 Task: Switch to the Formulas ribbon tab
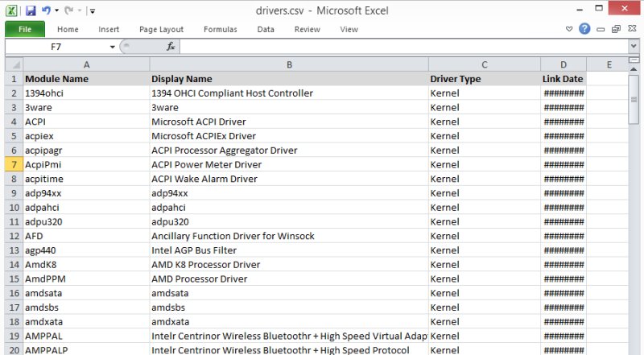pos(220,29)
